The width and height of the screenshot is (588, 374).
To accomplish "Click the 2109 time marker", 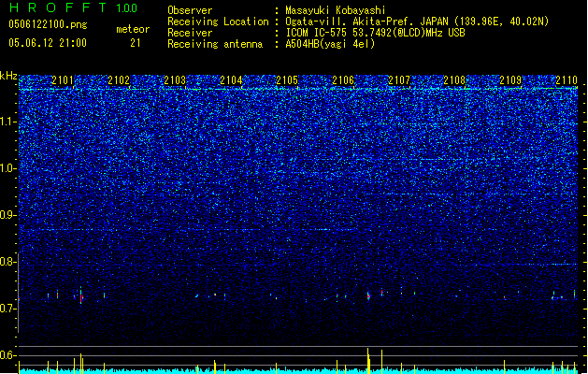I will click(x=510, y=80).
